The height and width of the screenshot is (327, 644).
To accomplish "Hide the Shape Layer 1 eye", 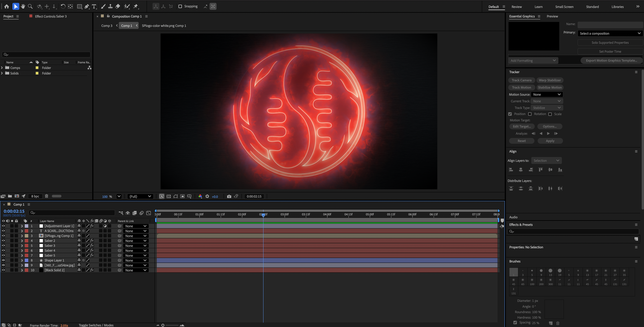I will coord(3,260).
